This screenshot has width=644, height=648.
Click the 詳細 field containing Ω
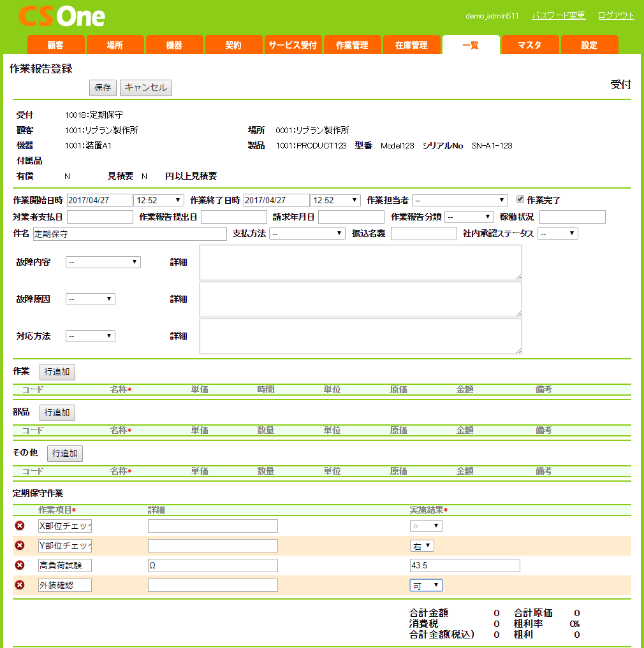tap(212, 565)
